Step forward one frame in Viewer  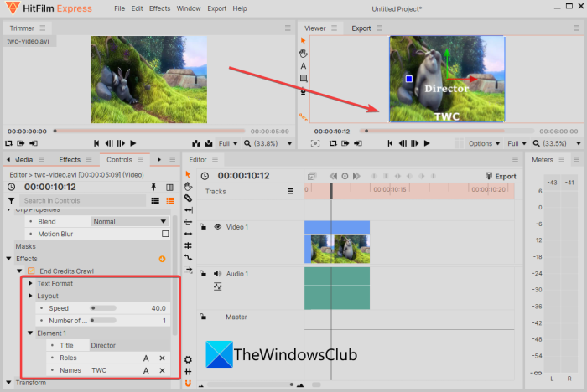(x=414, y=143)
